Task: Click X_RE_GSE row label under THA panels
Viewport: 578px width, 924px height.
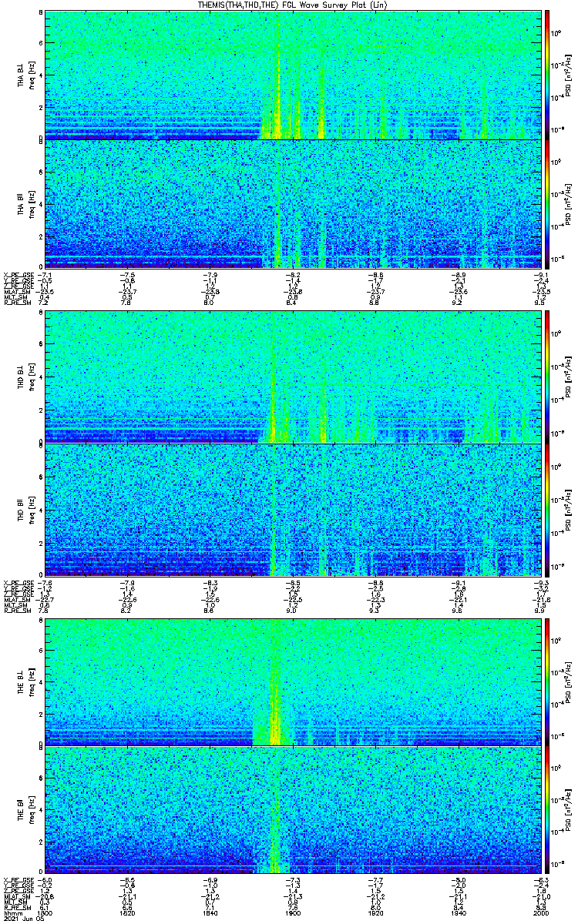Action: 17,275
